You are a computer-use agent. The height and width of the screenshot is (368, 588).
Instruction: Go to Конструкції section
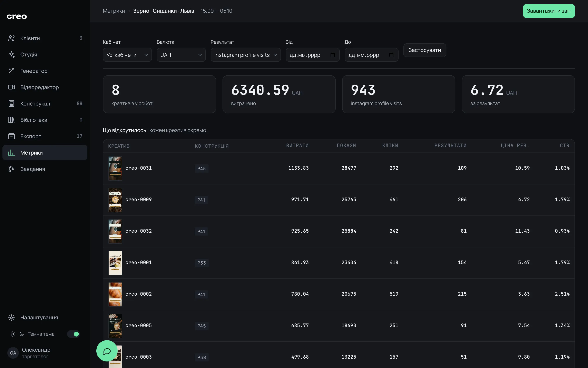pyautogui.click(x=45, y=103)
